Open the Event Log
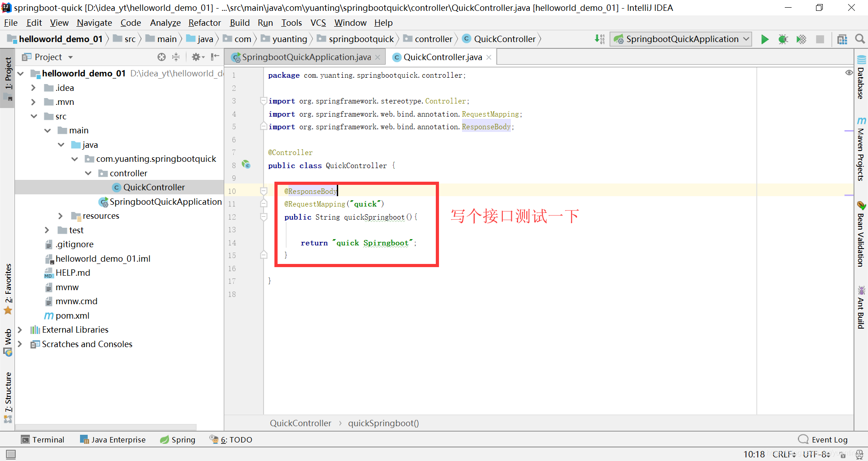 tap(824, 440)
